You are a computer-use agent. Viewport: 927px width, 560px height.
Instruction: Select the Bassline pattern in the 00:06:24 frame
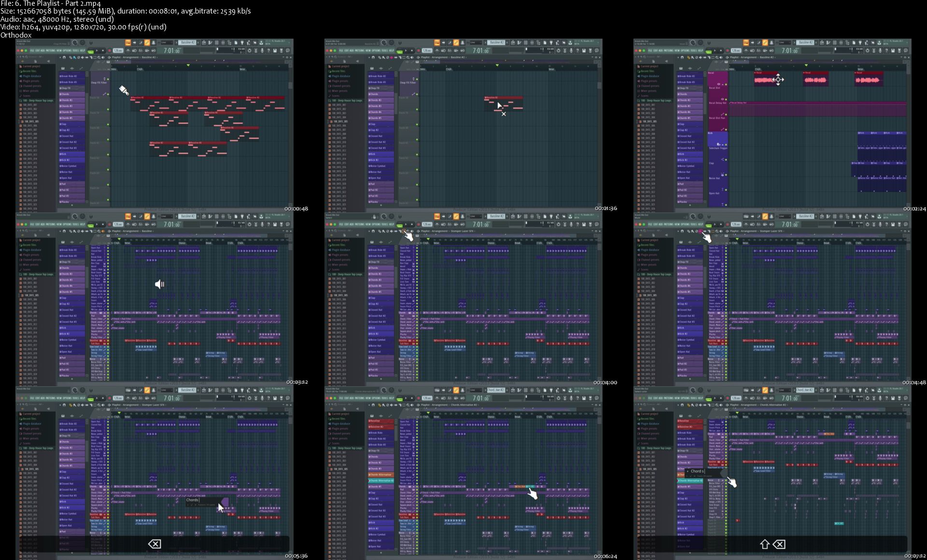[381, 421]
